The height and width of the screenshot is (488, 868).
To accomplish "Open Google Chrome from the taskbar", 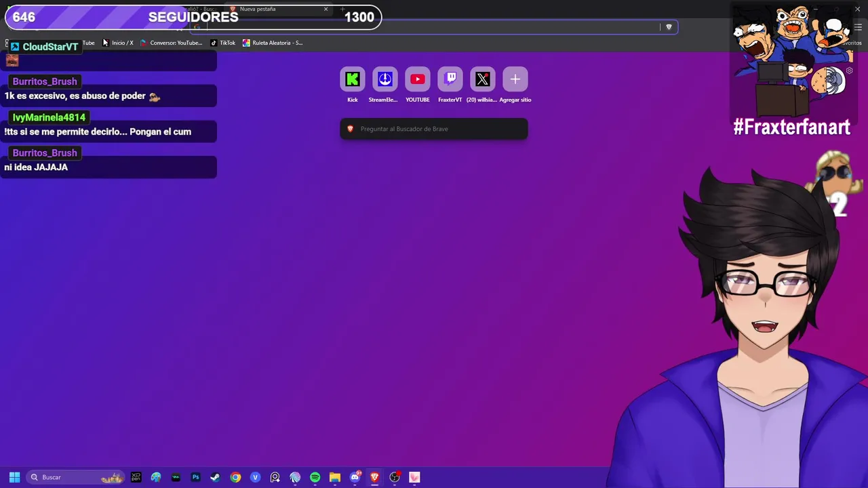I will pyautogui.click(x=235, y=477).
